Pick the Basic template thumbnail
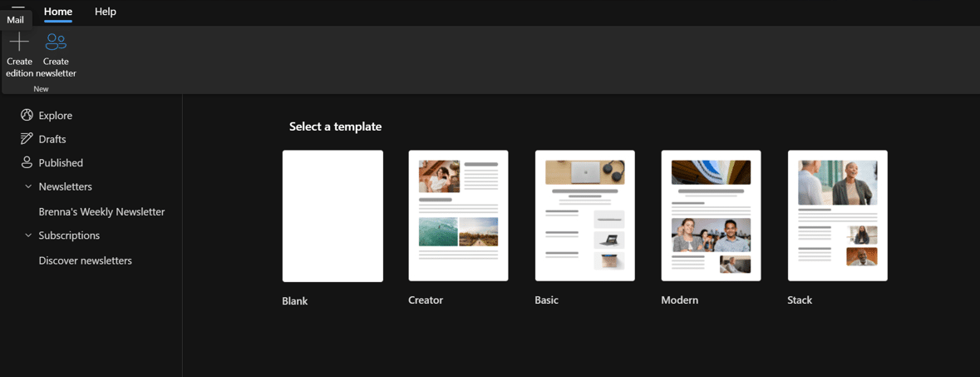Image resolution: width=980 pixels, height=377 pixels. click(x=585, y=216)
